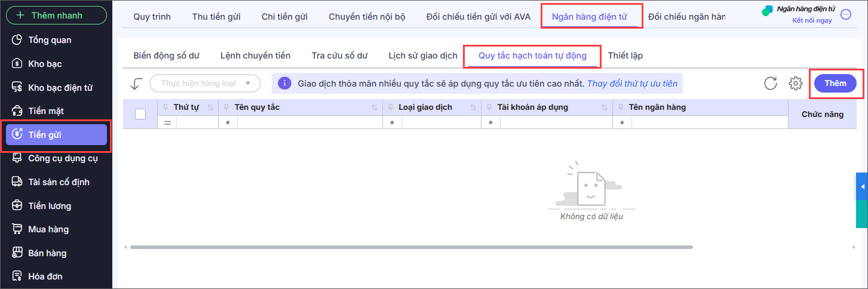Click the horizontal scrollbar under the table

(x=411, y=247)
